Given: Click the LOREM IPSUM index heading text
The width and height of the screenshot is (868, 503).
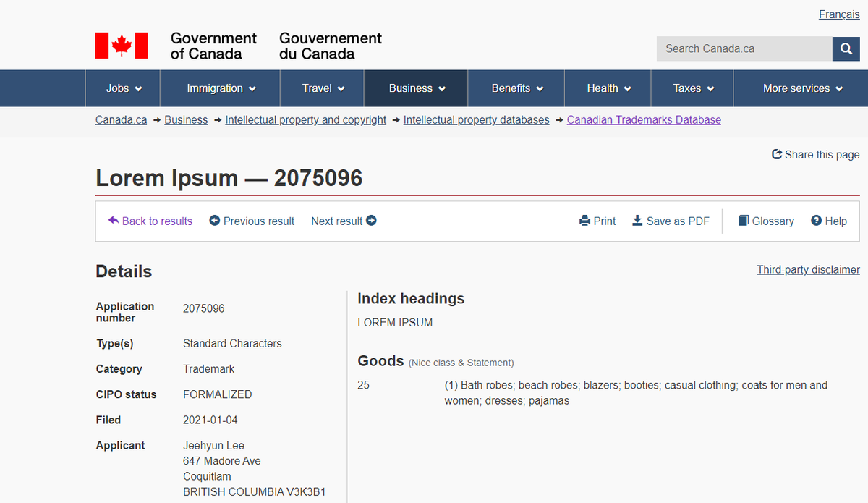Looking at the screenshot, I should (x=395, y=323).
